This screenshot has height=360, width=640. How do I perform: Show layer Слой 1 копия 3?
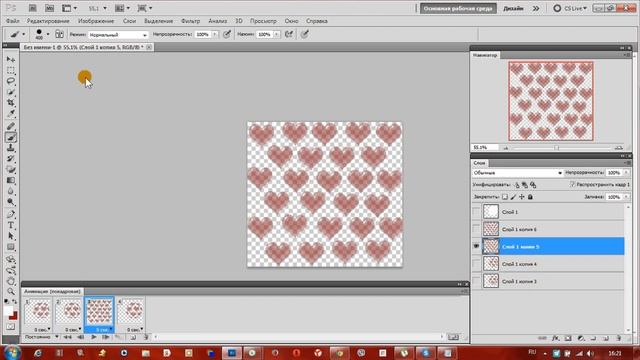pyautogui.click(x=476, y=281)
